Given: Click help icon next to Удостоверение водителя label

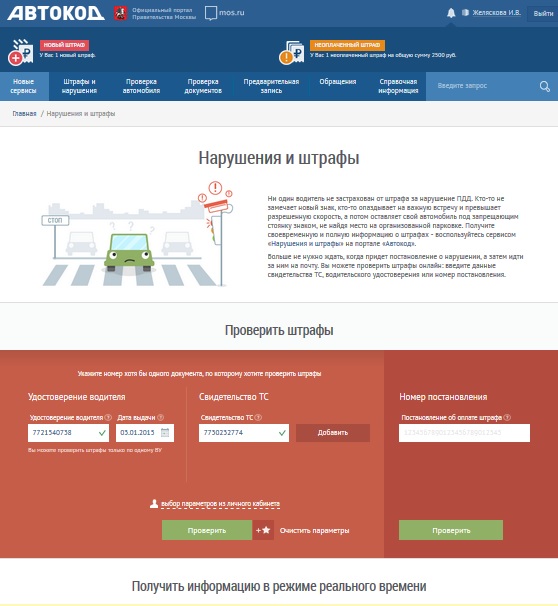Looking at the screenshot, I should (108, 417).
